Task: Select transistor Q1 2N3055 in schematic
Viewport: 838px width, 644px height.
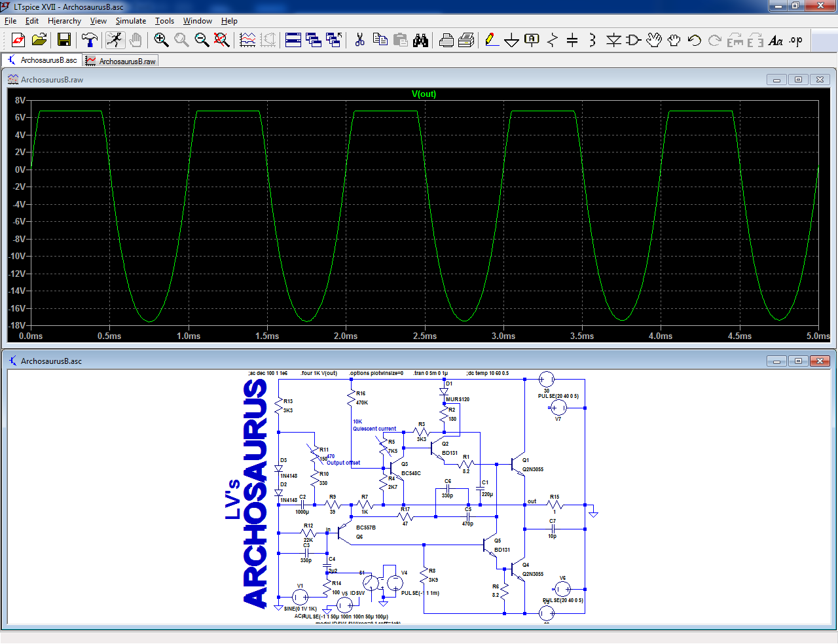Action: [519, 464]
